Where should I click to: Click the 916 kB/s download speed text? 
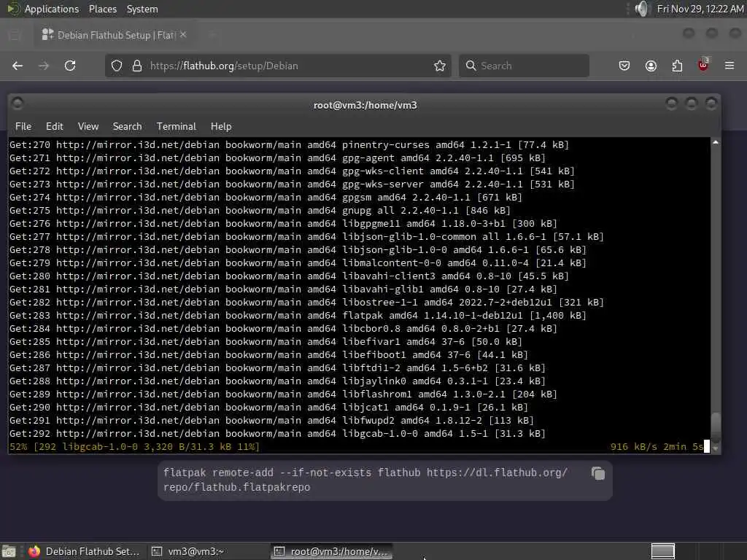[633, 447]
